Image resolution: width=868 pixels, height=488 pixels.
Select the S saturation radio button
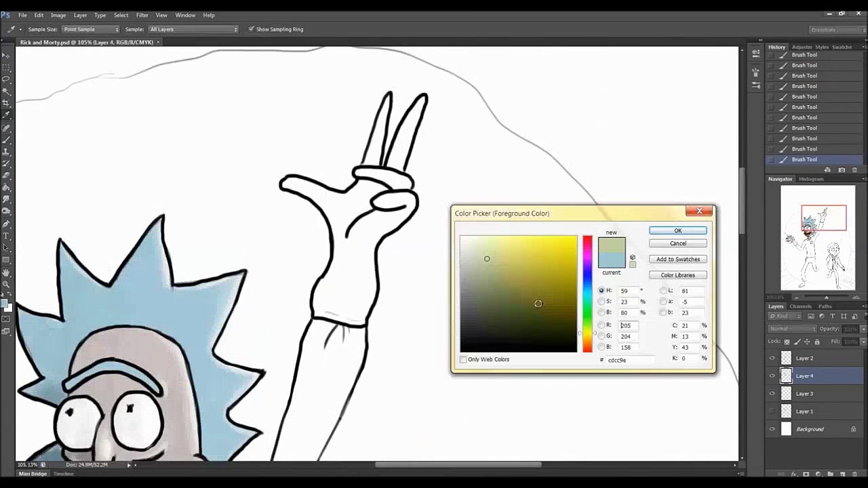click(601, 302)
